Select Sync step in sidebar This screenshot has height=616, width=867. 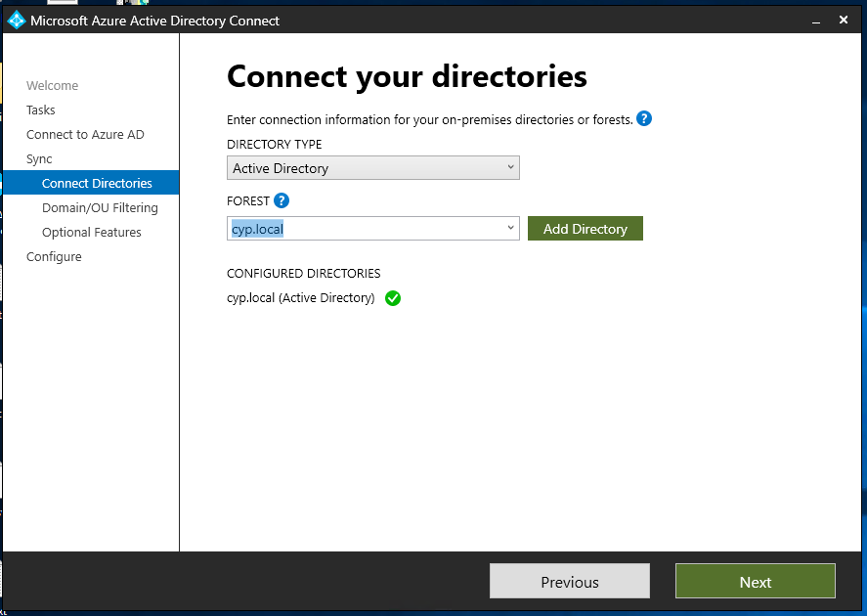pos(39,159)
